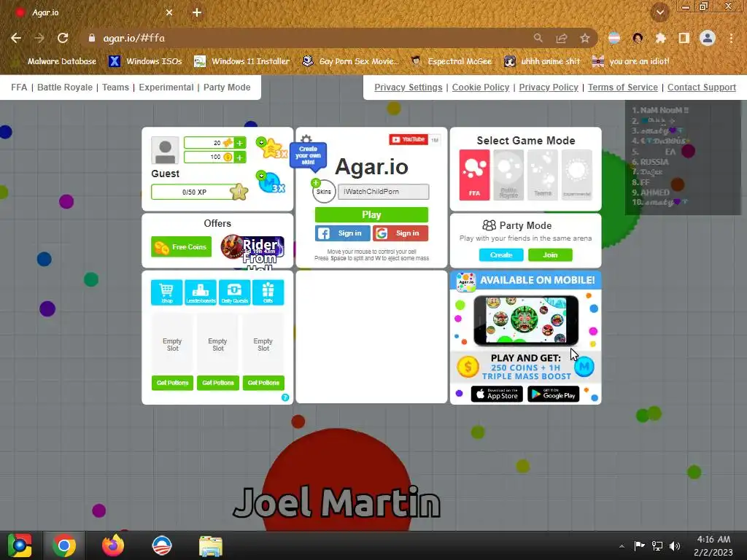Switch to Party Mode in top navigation
The height and width of the screenshot is (560, 747).
coord(227,87)
